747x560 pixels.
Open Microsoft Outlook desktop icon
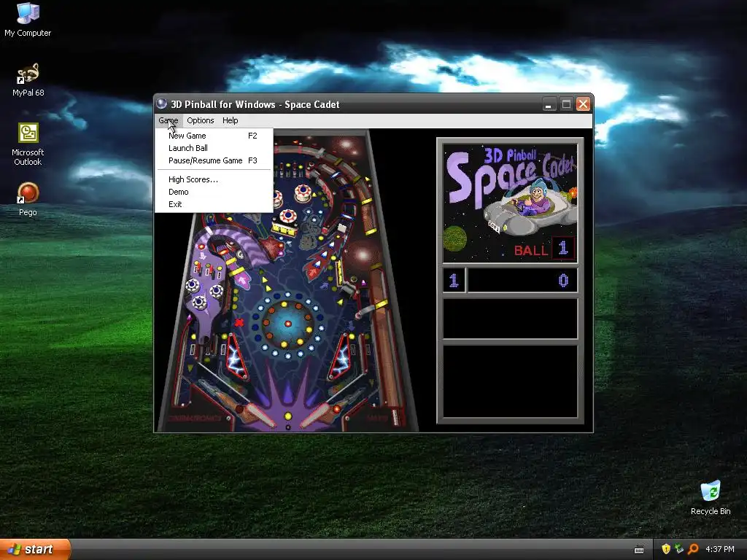pos(28,144)
